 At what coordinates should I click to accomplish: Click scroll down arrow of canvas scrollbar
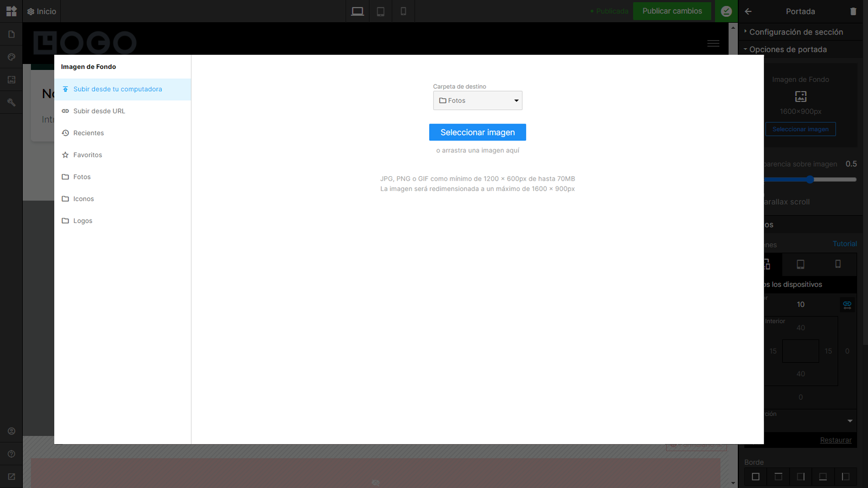[x=733, y=483]
